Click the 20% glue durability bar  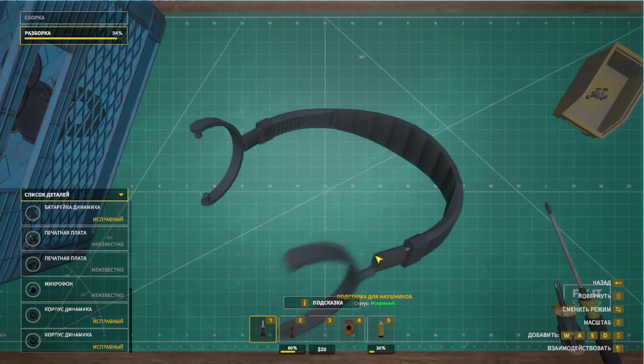point(381,349)
